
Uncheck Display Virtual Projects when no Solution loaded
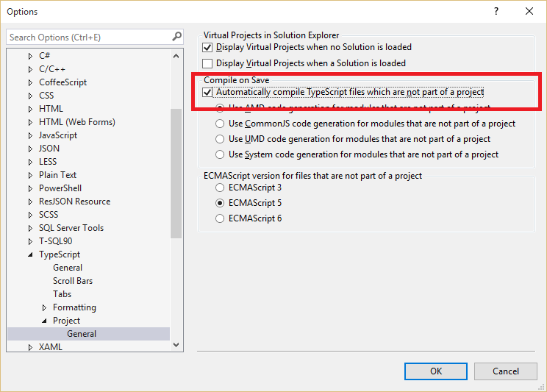207,47
